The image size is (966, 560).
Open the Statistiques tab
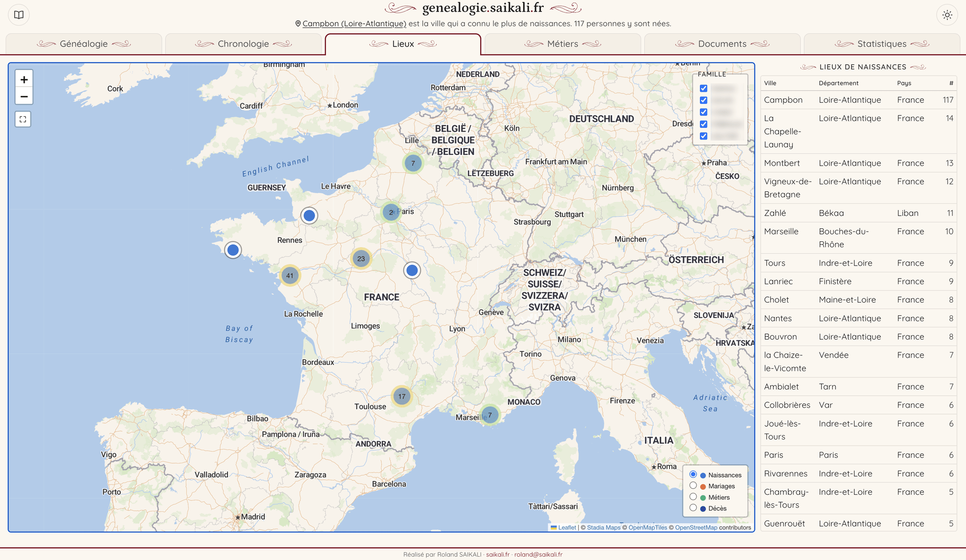point(882,44)
